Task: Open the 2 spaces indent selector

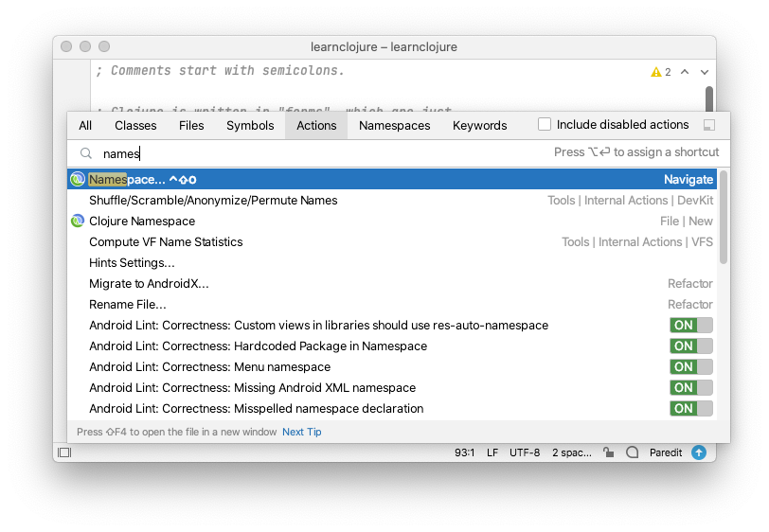Action: (572, 452)
